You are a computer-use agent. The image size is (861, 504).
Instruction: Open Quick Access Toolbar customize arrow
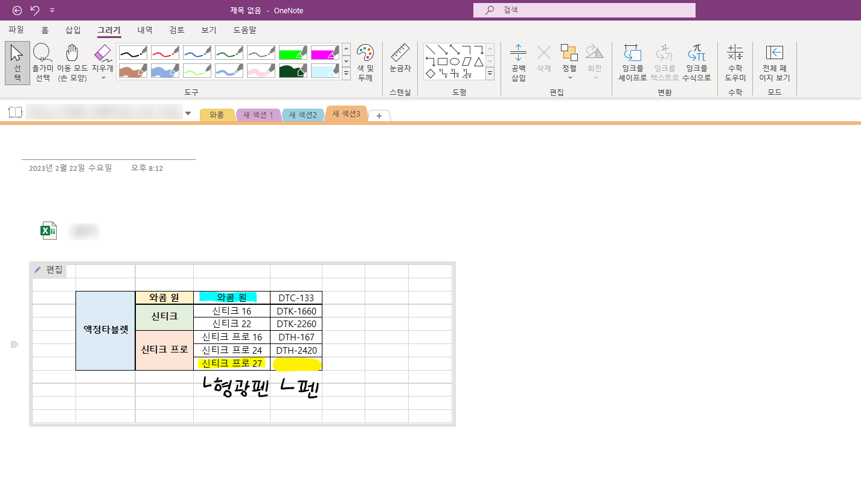click(x=52, y=10)
